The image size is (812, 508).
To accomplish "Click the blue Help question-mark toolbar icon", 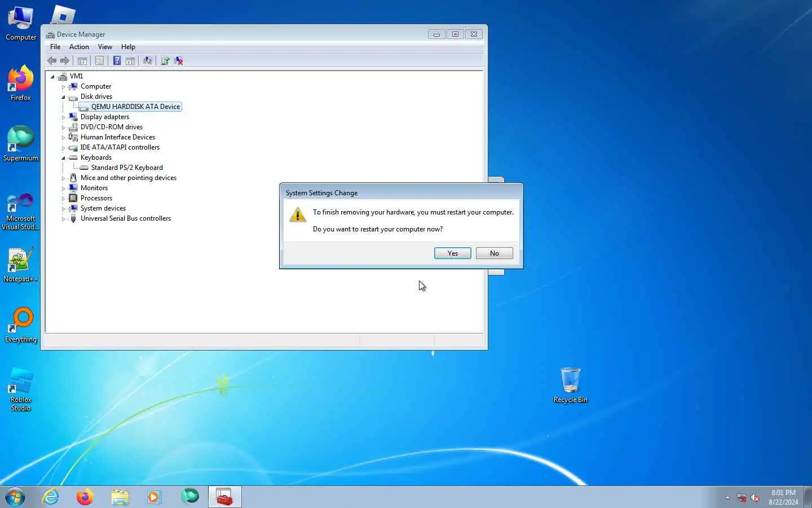I will pyautogui.click(x=117, y=61).
